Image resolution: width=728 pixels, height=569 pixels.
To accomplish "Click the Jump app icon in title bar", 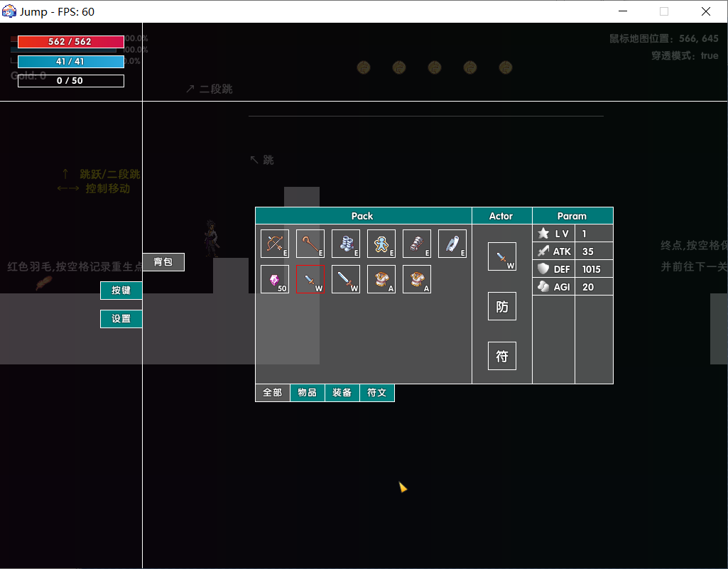I will tap(9, 11).
